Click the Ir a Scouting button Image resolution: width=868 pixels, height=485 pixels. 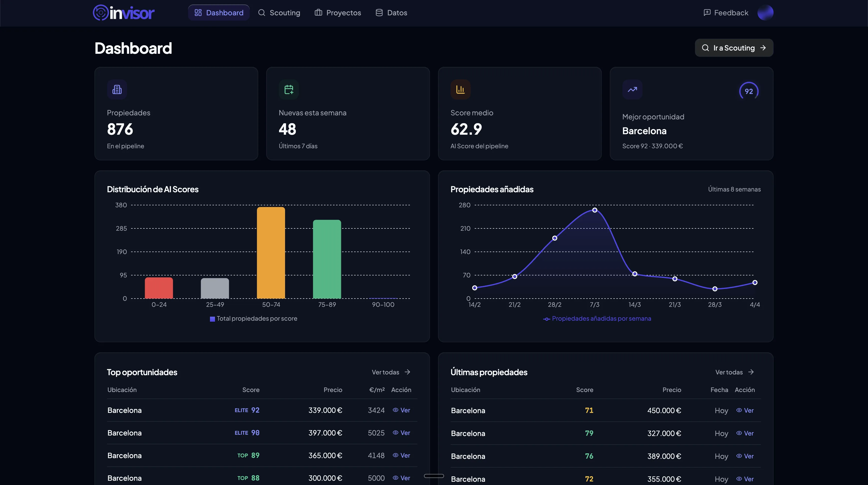pos(734,48)
